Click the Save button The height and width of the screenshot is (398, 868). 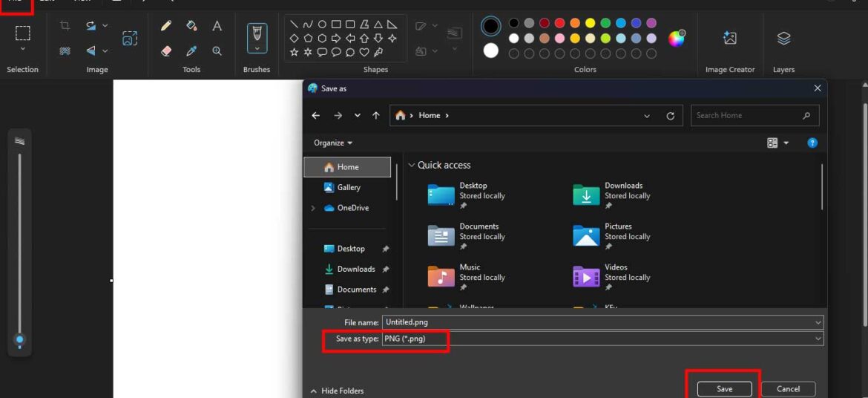(724, 389)
